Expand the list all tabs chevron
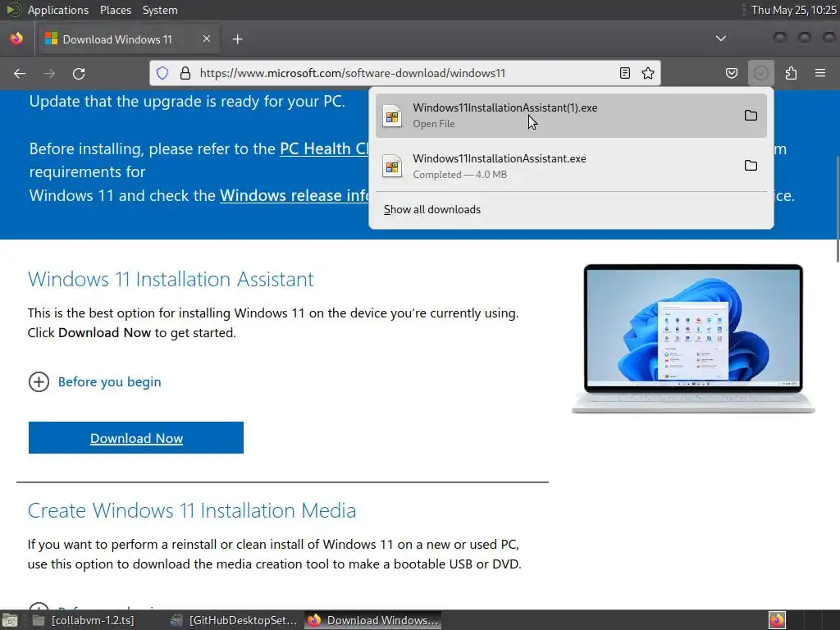Viewport: 840px width, 630px height. click(x=721, y=39)
